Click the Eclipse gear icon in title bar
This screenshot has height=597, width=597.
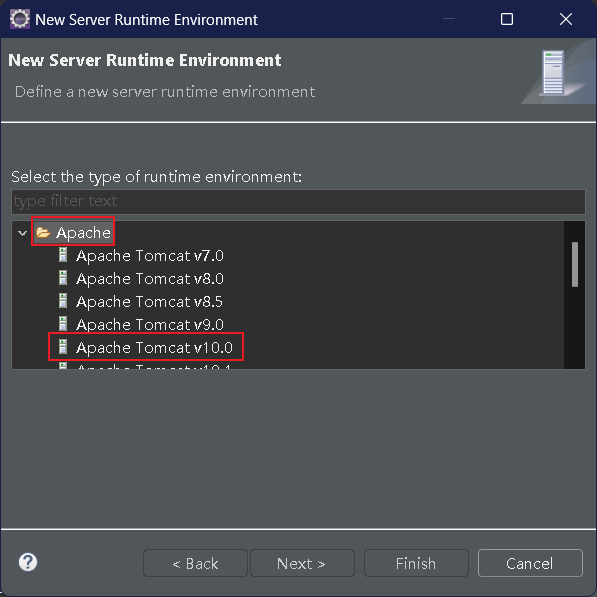point(19,19)
